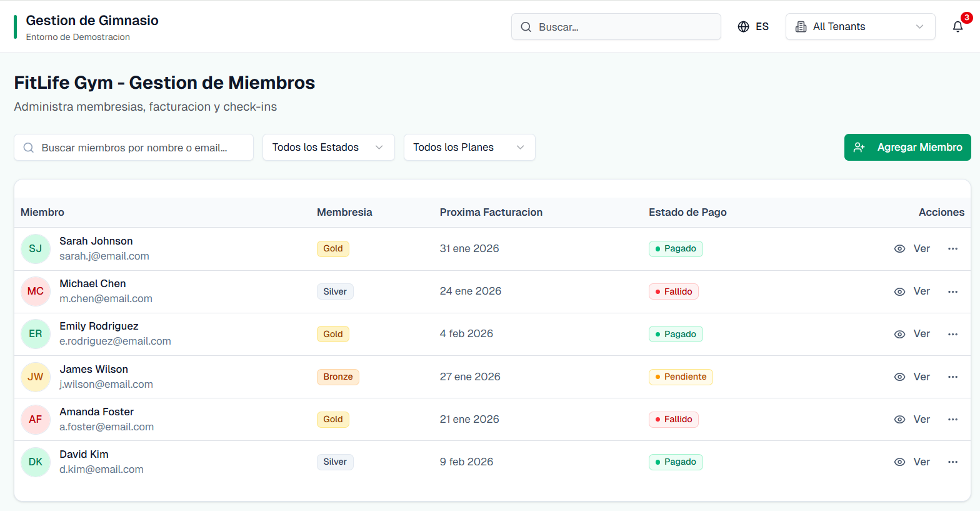Screen dimensions: 980x511
Task: Open more actions for Sarah Johnson
Action: 952,249
